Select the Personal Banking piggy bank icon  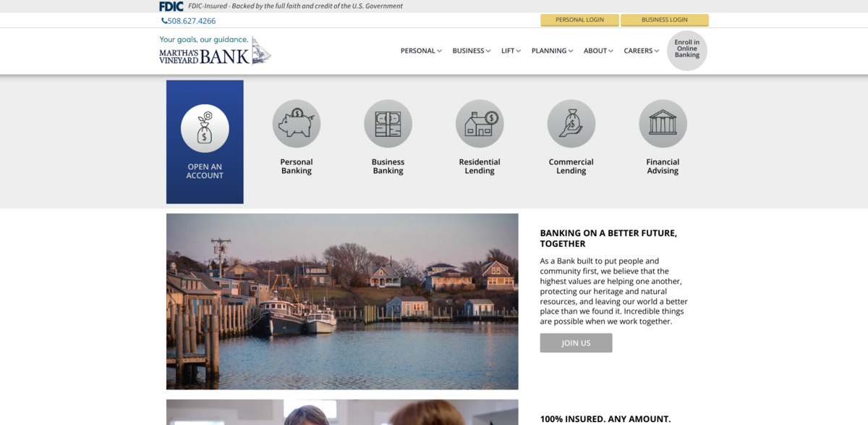[297, 124]
